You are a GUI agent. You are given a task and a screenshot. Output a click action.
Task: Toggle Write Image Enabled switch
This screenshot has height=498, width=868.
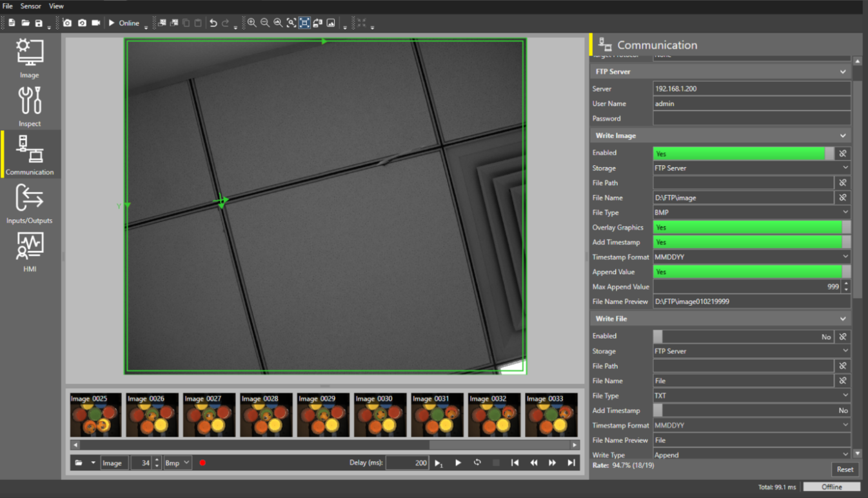[744, 154]
